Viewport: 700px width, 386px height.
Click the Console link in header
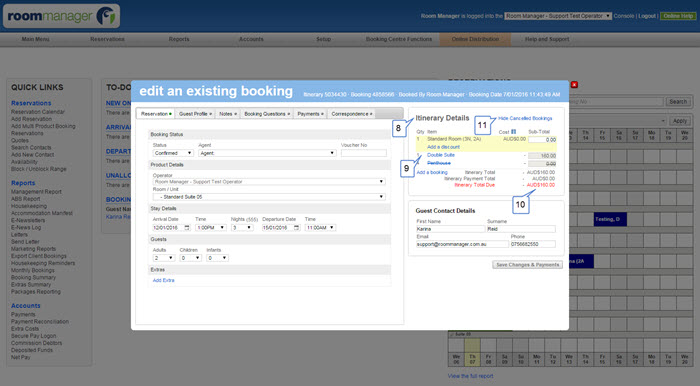point(624,16)
